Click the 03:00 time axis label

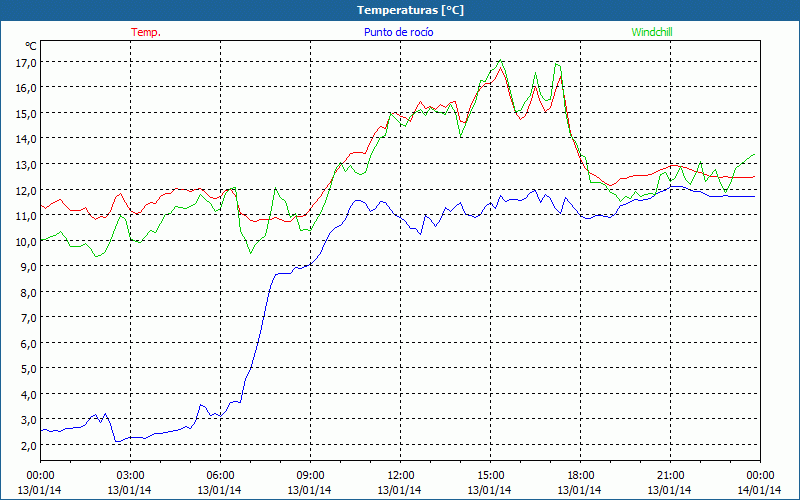pyautogui.click(x=130, y=475)
